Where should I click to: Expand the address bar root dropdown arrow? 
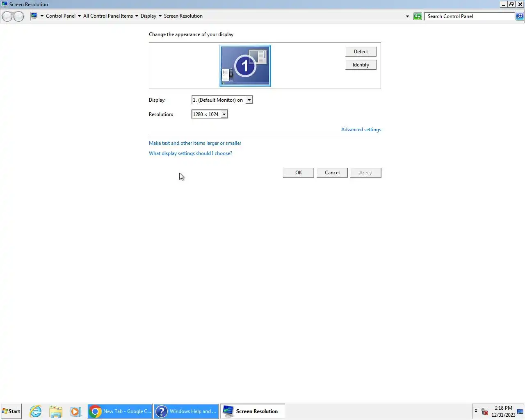pyautogui.click(x=42, y=16)
